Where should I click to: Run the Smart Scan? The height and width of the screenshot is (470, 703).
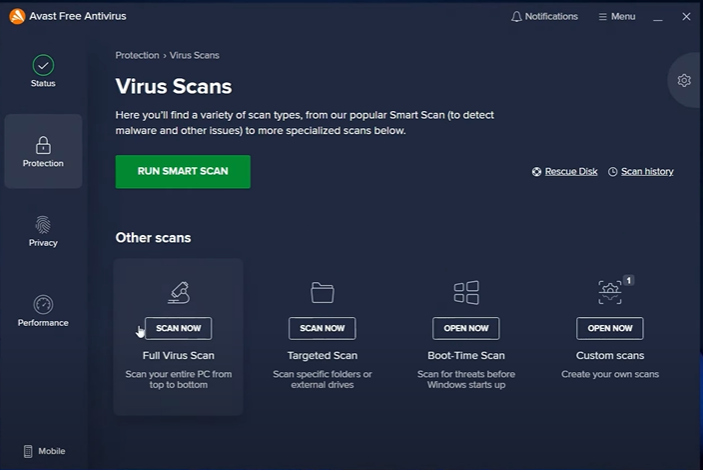pyautogui.click(x=183, y=172)
